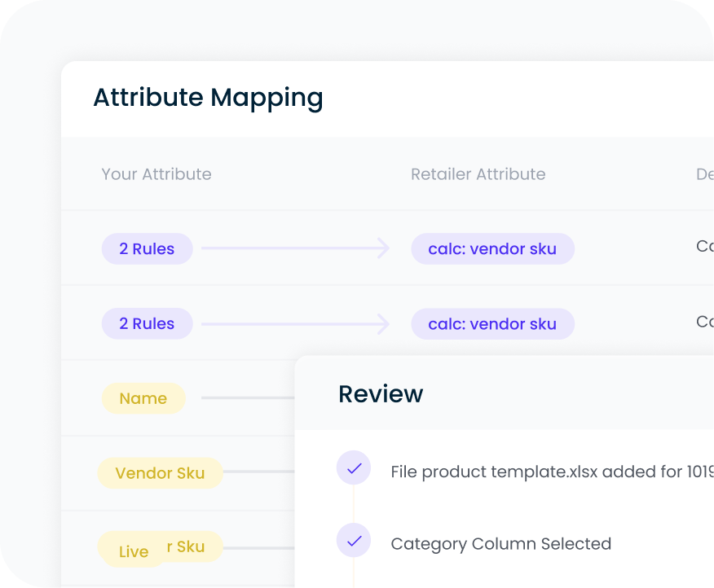Select the yellow Vendor Sku attribute chip
This screenshot has height=588, width=714.
(160, 473)
